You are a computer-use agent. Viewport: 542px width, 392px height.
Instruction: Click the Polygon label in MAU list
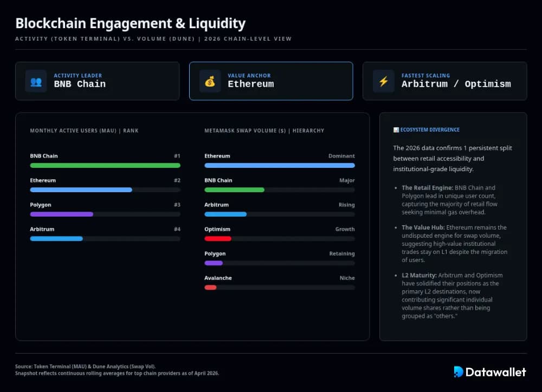click(x=41, y=205)
